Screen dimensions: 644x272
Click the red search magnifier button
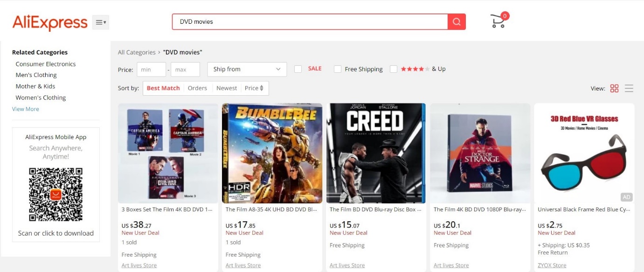click(x=457, y=22)
